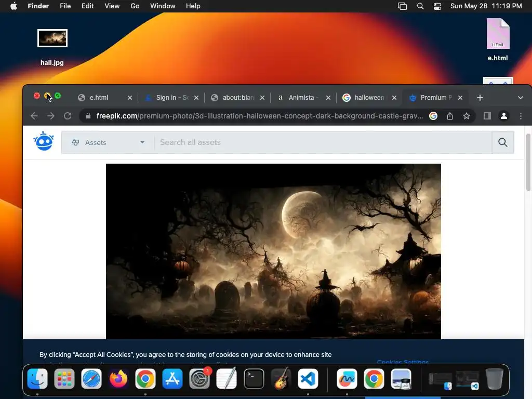Focus the Search all assets field
Viewport: 532px width, 399px height.
[323, 142]
